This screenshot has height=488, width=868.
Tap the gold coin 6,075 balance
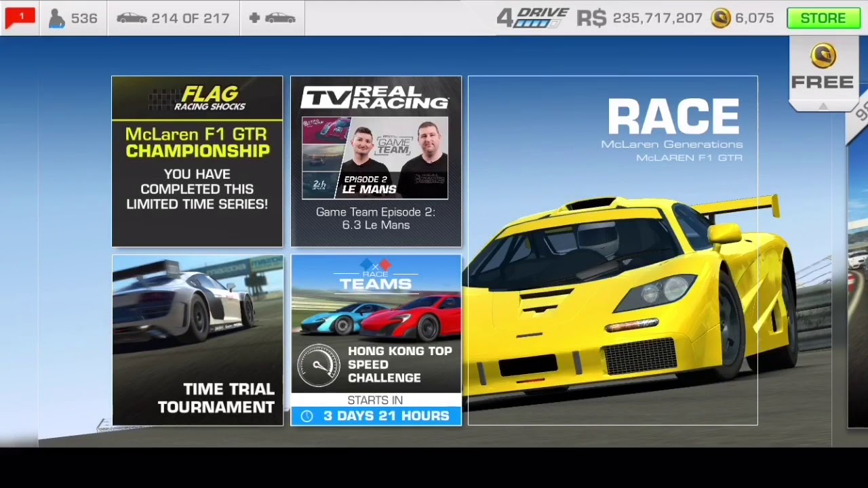pyautogui.click(x=743, y=18)
